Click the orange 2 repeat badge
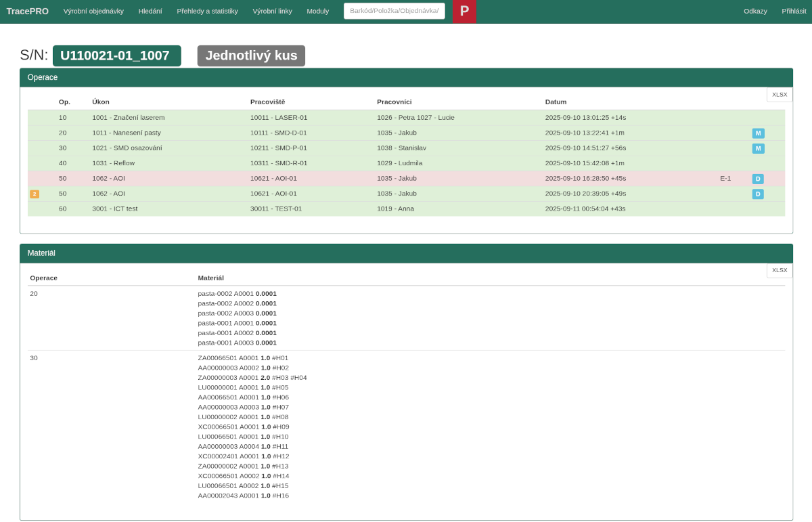Viewport: 812px width, 522px height. point(35,194)
